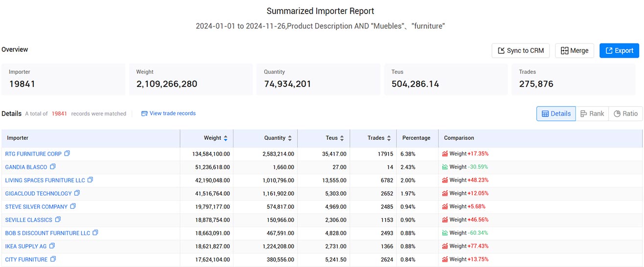Screen dimensions: 644x267
Task: Open weight trend chart for BOB S DISCOUNT FURNITURE
Action: point(445,233)
